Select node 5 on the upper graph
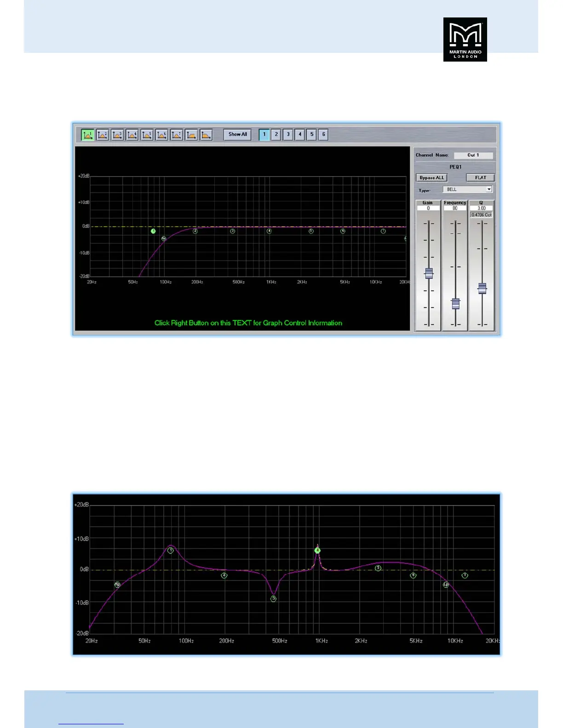 311,231
